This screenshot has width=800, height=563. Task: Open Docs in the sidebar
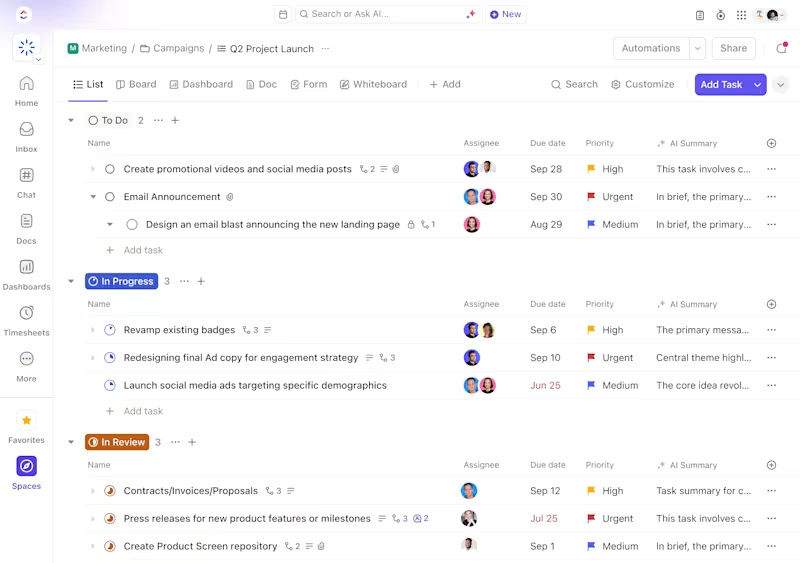[27, 229]
